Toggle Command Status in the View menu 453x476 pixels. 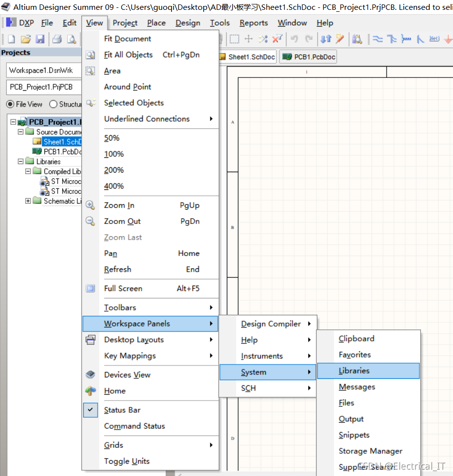(x=151, y=426)
